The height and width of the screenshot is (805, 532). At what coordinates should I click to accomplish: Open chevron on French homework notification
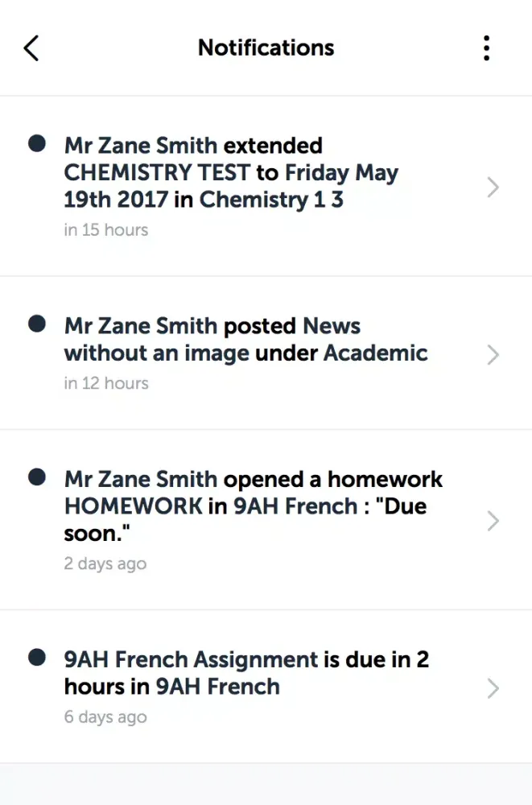click(x=493, y=521)
